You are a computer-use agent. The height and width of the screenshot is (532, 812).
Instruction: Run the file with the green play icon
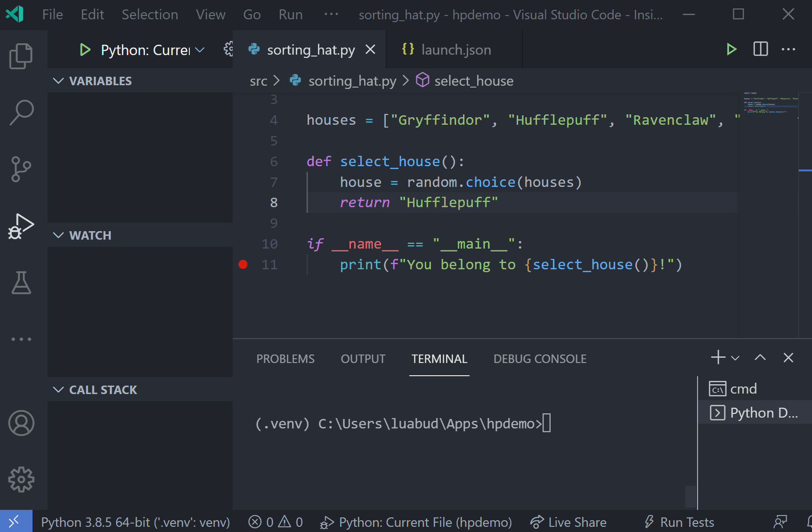[x=731, y=49]
